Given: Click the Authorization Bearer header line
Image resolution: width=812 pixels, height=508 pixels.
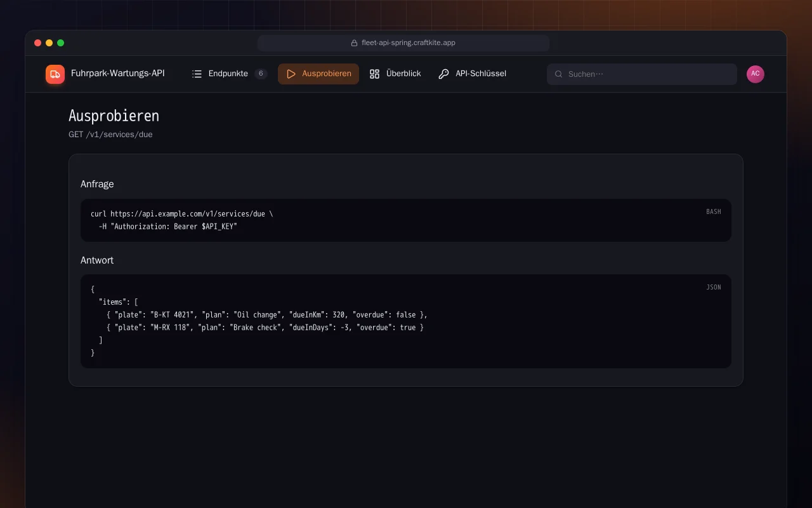Looking at the screenshot, I should [168, 226].
